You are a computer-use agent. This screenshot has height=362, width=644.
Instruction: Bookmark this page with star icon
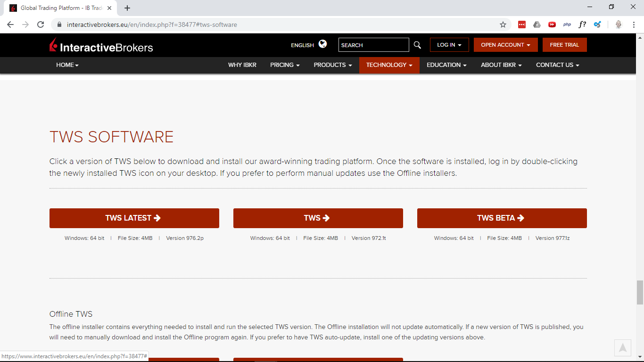(x=503, y=25)
